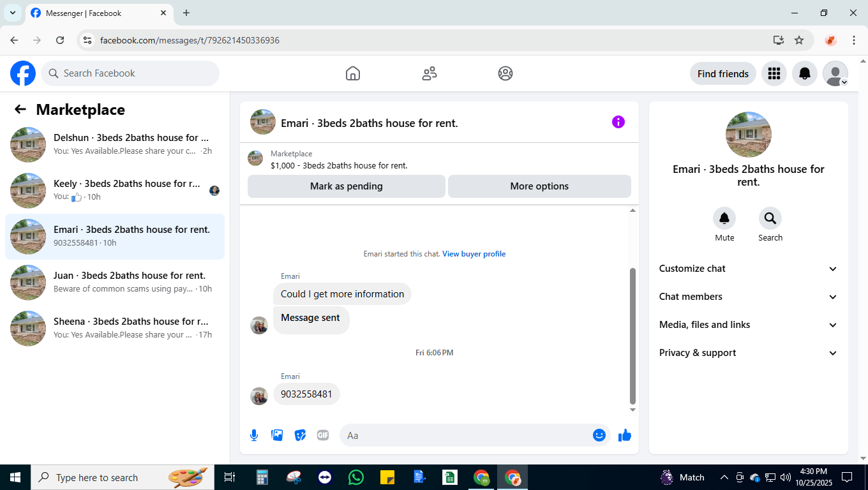This screenshot has height=490, width=868.
Task: Search in conversation magnifier icon
Action: [x=770, y=218]
